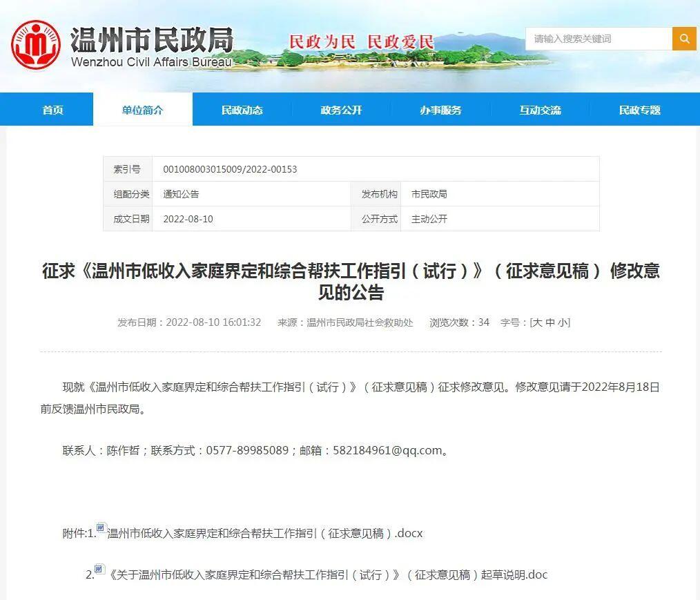Click the doc file icon beside attachment 2
700x600 pixels.
point(99,569)
